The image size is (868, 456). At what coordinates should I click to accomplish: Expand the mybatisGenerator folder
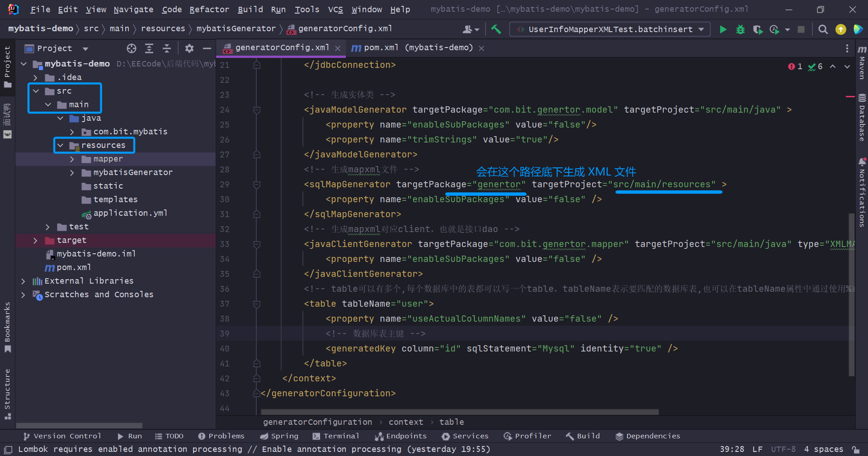point(72,173)
